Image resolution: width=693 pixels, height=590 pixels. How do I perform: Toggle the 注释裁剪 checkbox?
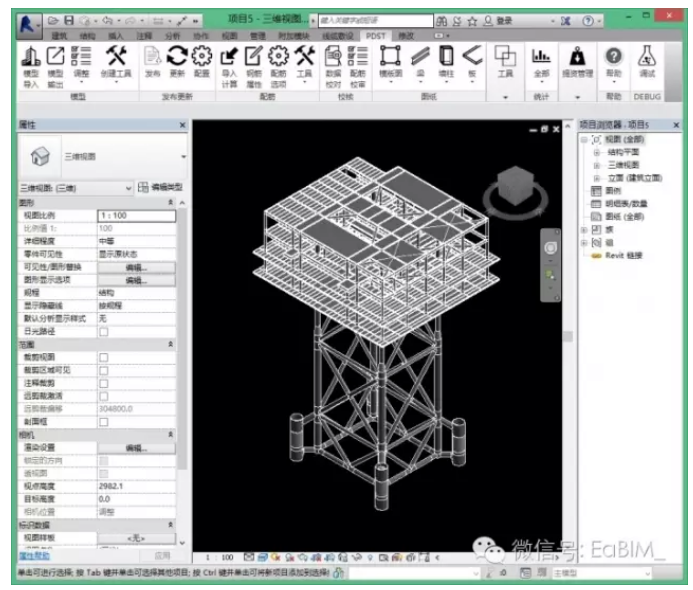pos(104,383)
